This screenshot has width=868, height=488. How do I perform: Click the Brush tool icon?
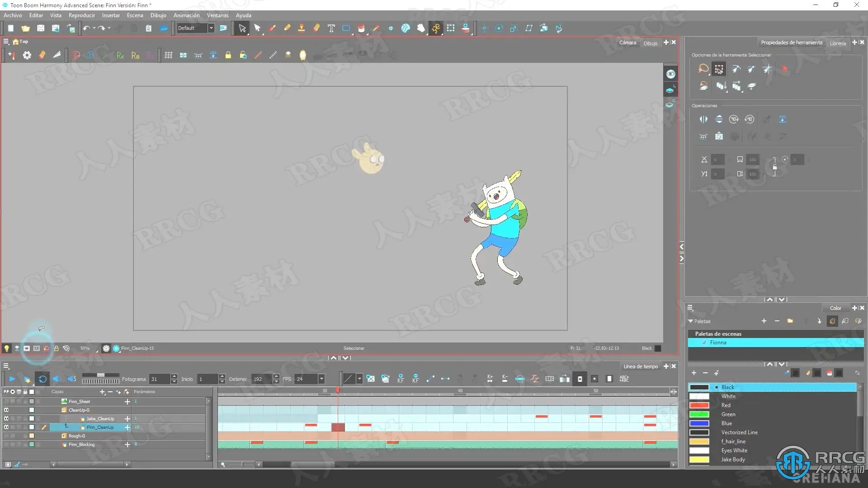point(272,28)
